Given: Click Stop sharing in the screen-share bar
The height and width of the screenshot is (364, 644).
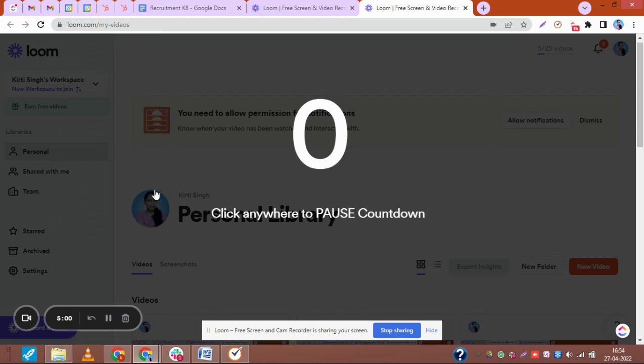Looking at the screenshot, I should pyautogui.click(x=396, y=330).
